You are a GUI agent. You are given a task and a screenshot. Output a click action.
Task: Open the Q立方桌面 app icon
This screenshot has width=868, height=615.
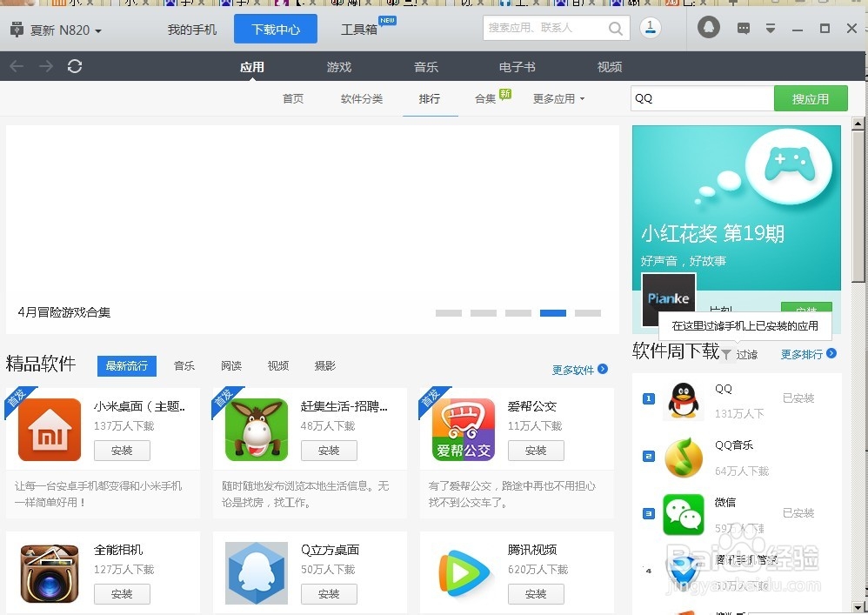point(257,573)
